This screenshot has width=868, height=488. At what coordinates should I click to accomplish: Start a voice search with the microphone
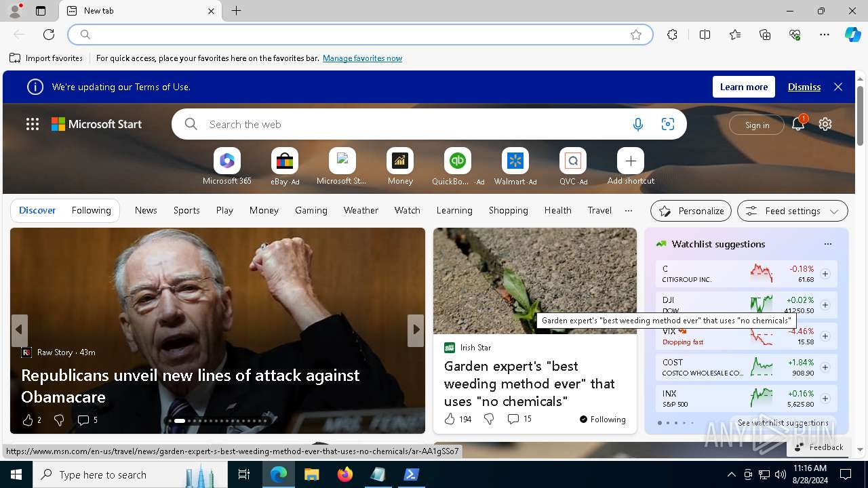click(x=637, y=124)
